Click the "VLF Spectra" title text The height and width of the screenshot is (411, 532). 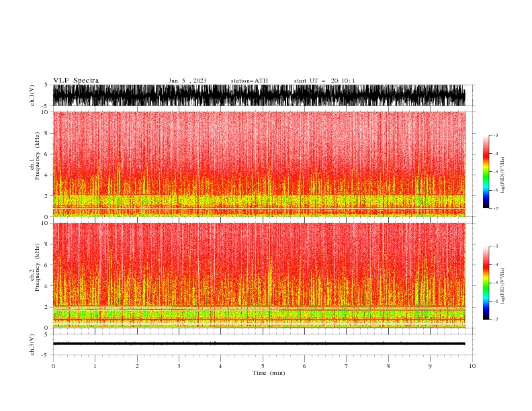point(76,81)
